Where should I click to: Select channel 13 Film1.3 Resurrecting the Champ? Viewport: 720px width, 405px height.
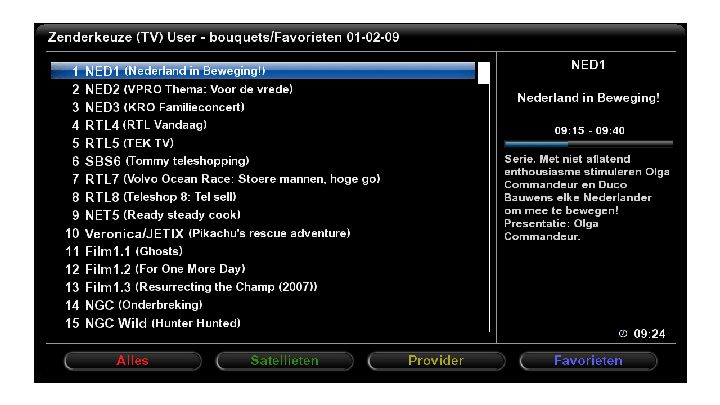[x=263, y=287]
